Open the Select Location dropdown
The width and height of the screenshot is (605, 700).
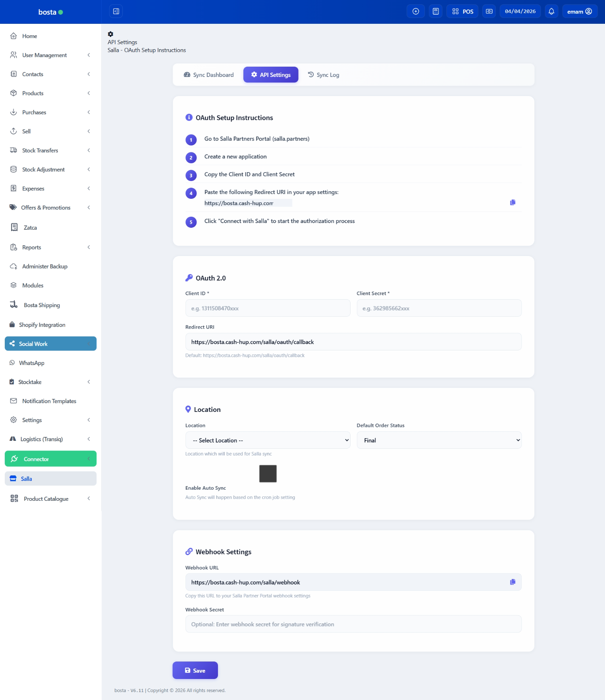pyautogui.click(x=268, y=440)
